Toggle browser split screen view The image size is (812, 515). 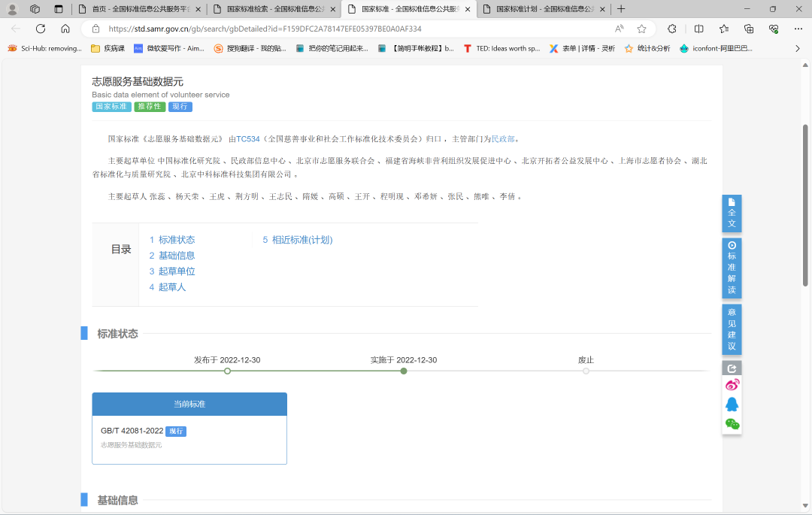tap(698, 29)
